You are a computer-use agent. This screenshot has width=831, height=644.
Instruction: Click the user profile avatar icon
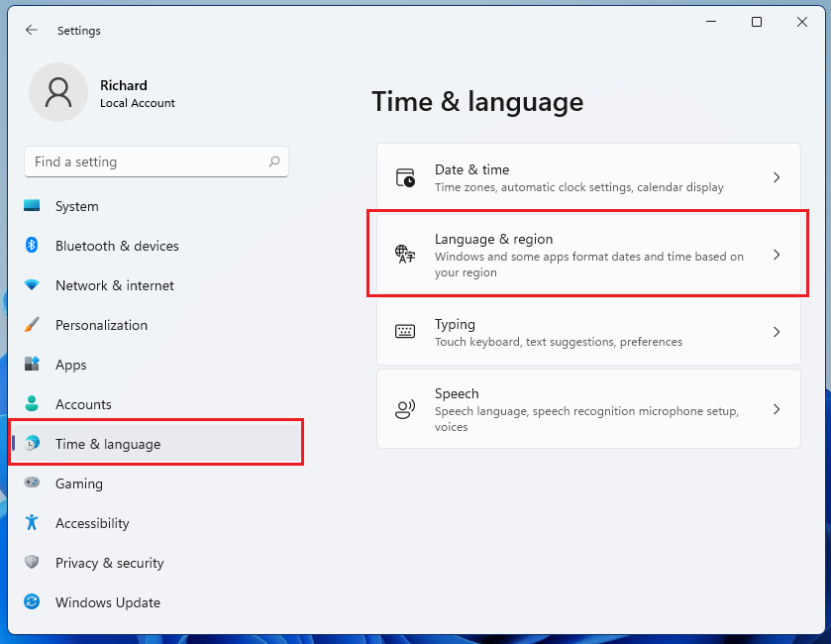tap(58, 93)
